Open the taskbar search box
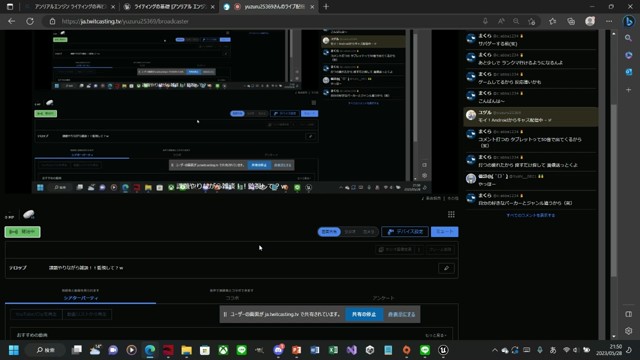 46,350
